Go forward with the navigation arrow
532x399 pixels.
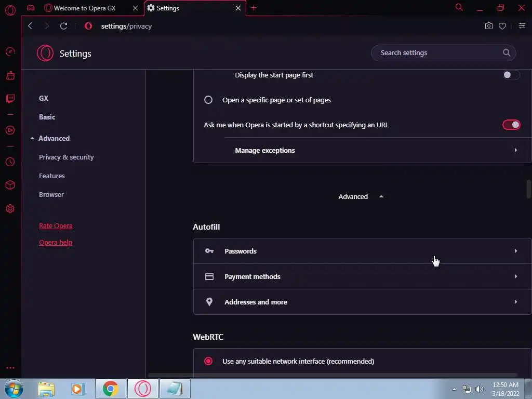(47, 26)
